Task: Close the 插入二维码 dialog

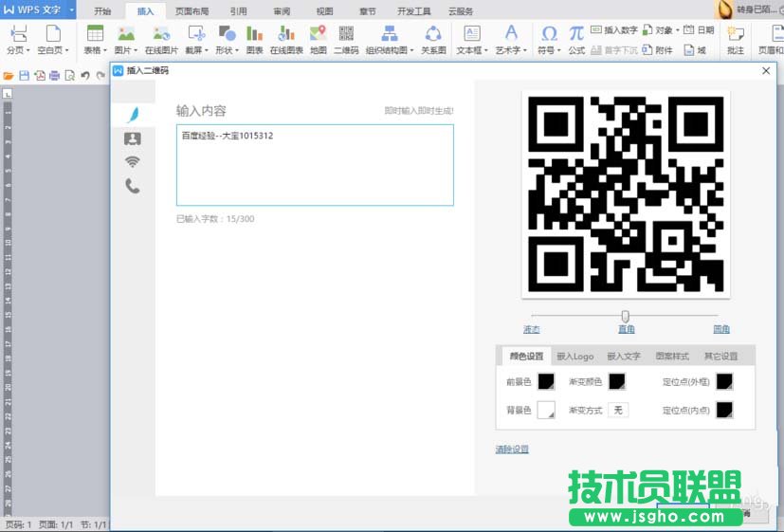Action: tap(766, 71)
